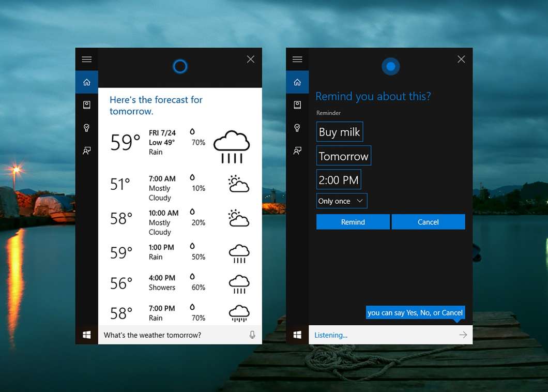Screen dimensions: 548x392
Task: Click Reminders lightbulb icon in weather panel
Action: point(86,128)
